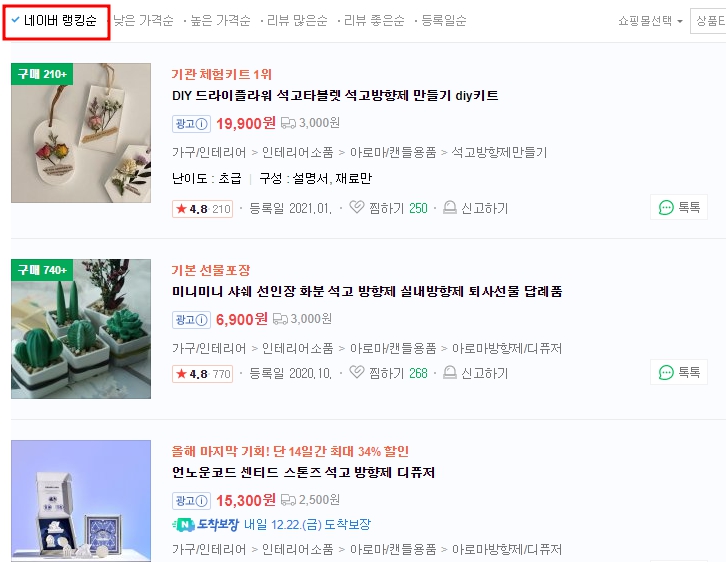Click 광고 info icon on 15,300원 product
The image size is (726, 562).
(x=201, y=501)
